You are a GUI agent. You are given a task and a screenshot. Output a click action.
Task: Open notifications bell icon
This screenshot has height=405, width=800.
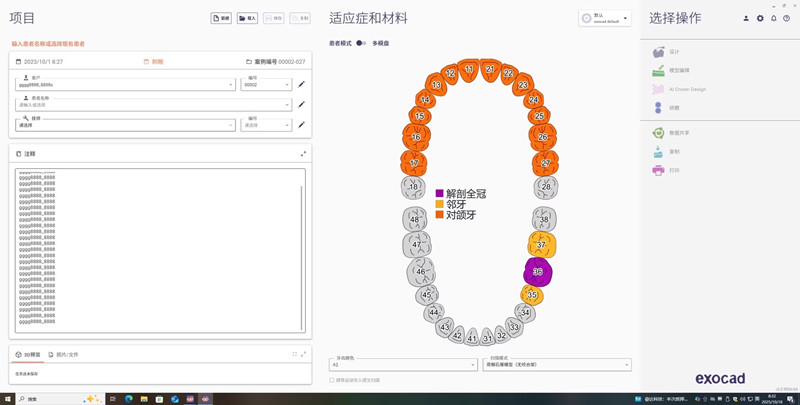coord(773,18)
